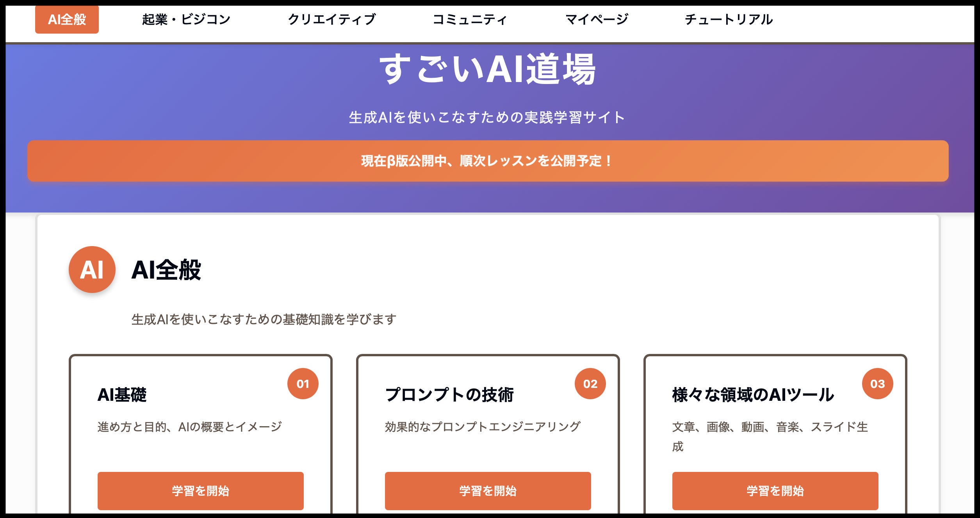Click the round orange AI section icon
Screen dimensions: 980x518
click(x=92, y=270)
